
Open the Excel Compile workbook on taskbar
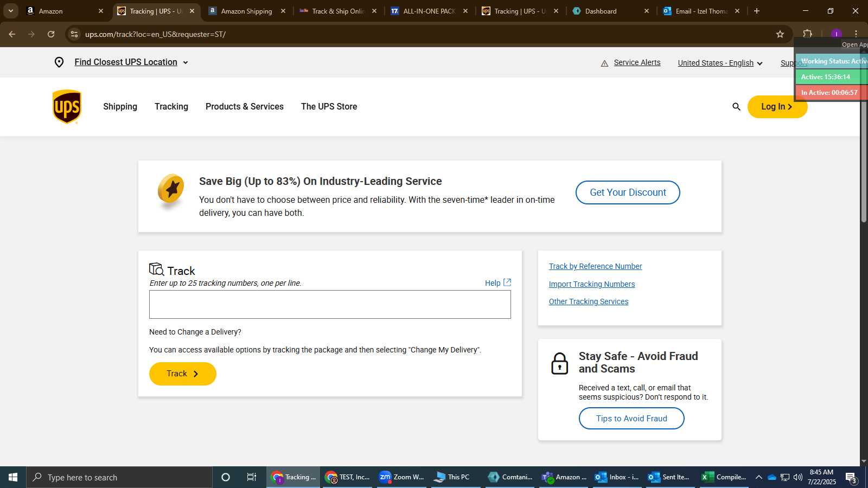click(723, 477)
